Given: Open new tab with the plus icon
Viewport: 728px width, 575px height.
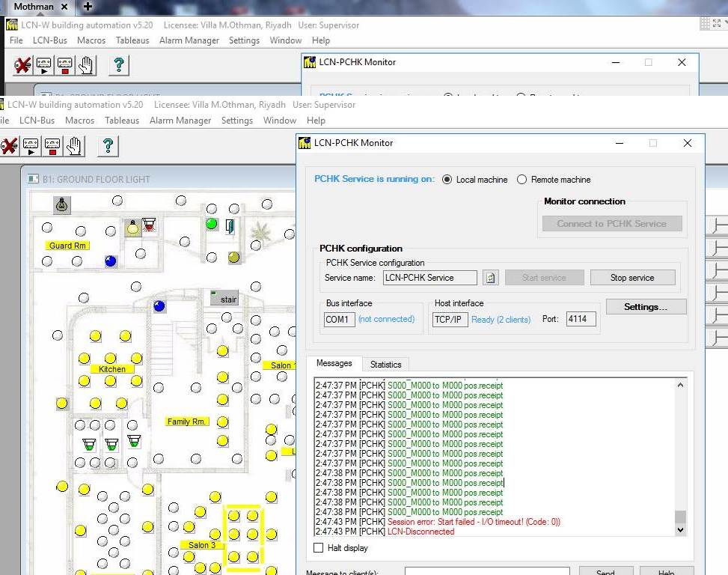Looking at the screenshot, I should click(x=88, y=7).
